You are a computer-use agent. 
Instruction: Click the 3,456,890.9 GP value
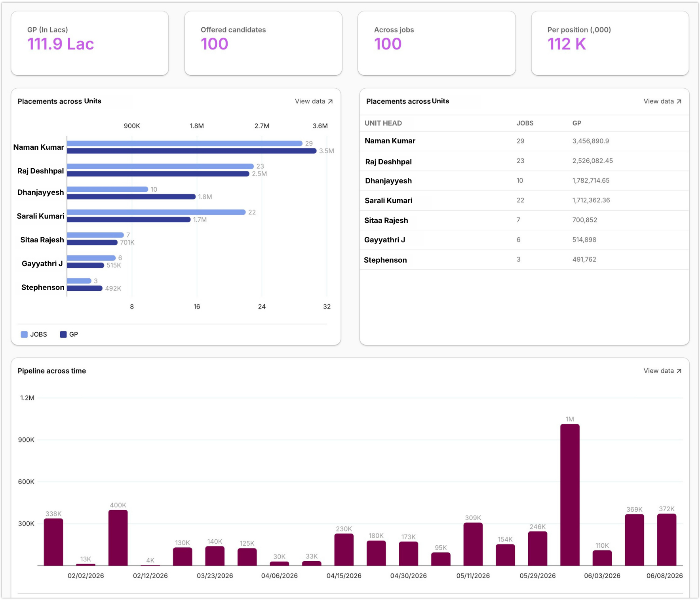click(591, 141)
